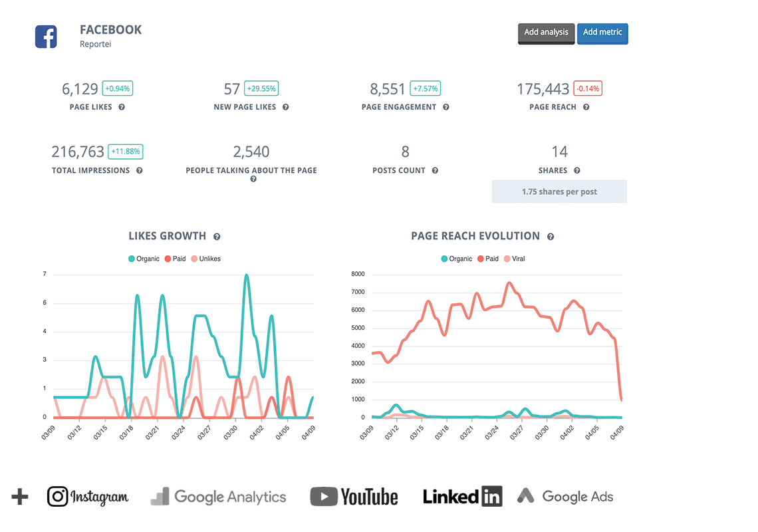Image resolution: width=758 pixels, height=532 pixels.
Task: Hide Paid series in Page Reach legend
Action: [487, 259]
